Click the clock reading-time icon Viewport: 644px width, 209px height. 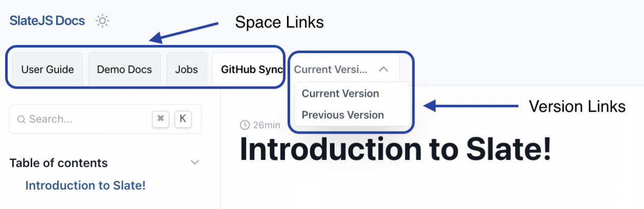click(245, 125)
